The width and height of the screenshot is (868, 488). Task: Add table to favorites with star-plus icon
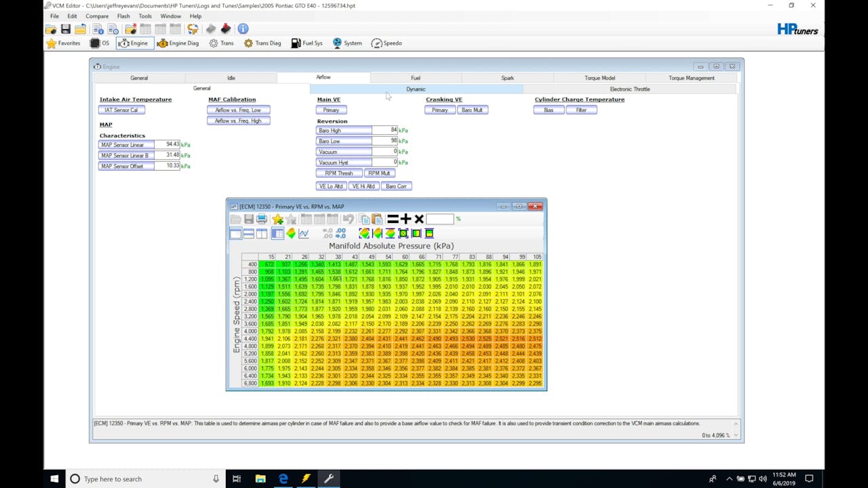coord(277,220)
